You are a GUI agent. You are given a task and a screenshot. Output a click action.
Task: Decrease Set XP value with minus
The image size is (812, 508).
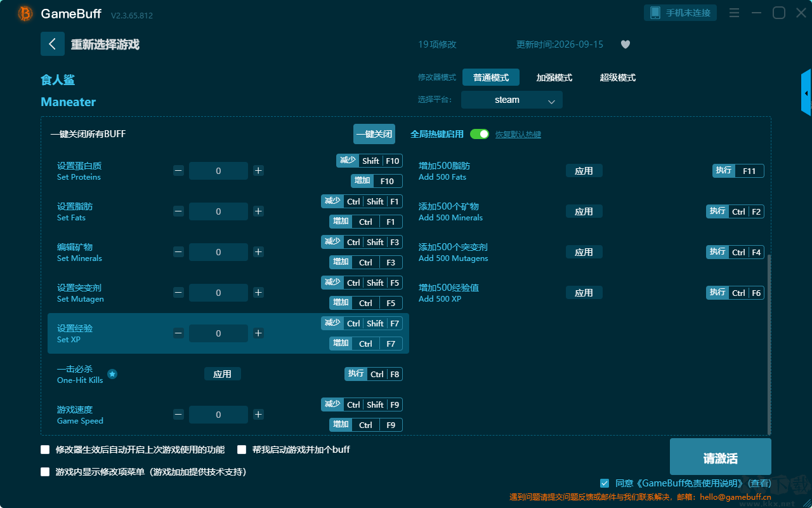tap(178, 333)
